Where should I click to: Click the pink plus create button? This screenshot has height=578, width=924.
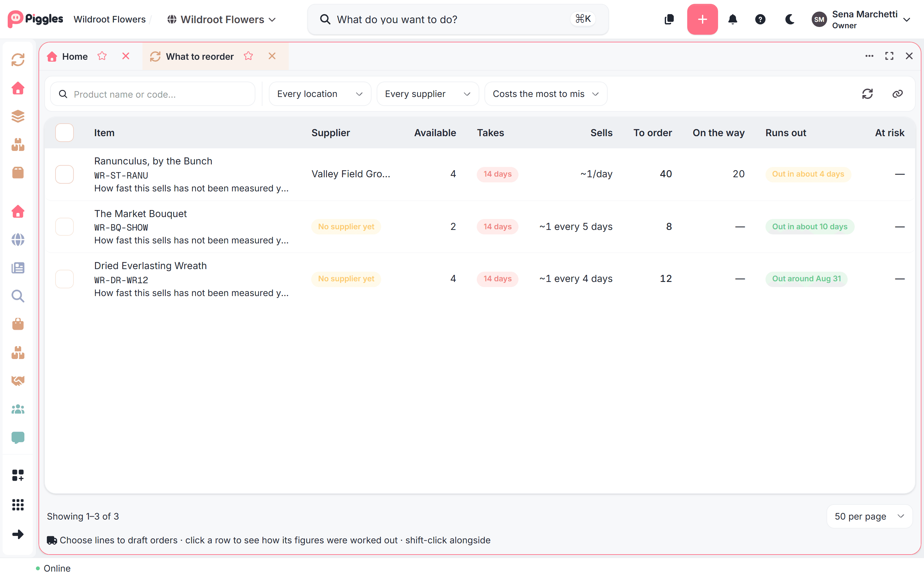(x=702, y=19)
